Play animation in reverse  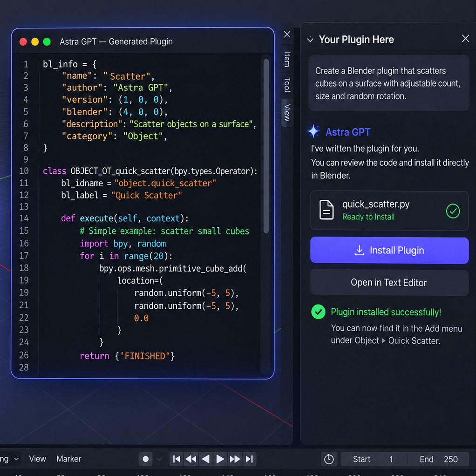(205, 459)
